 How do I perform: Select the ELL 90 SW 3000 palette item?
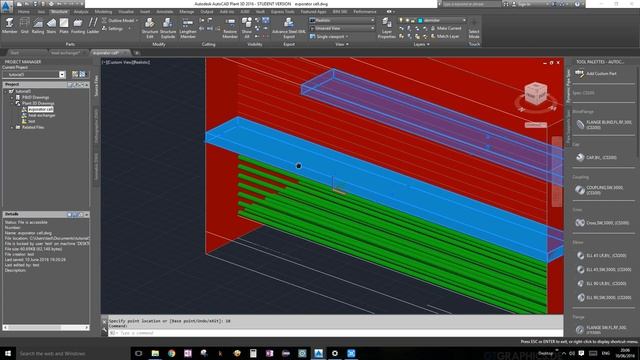tap(604, 298)
